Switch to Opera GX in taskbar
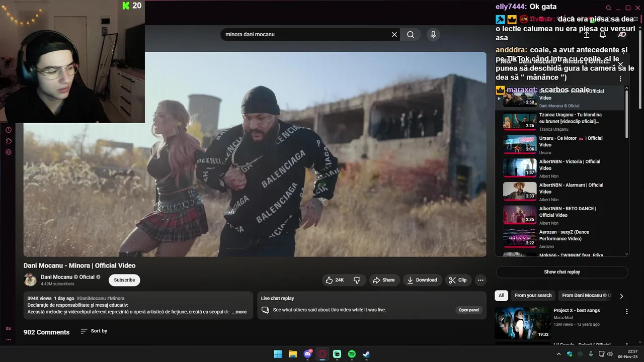644x362 pixels. click(323, 354)
